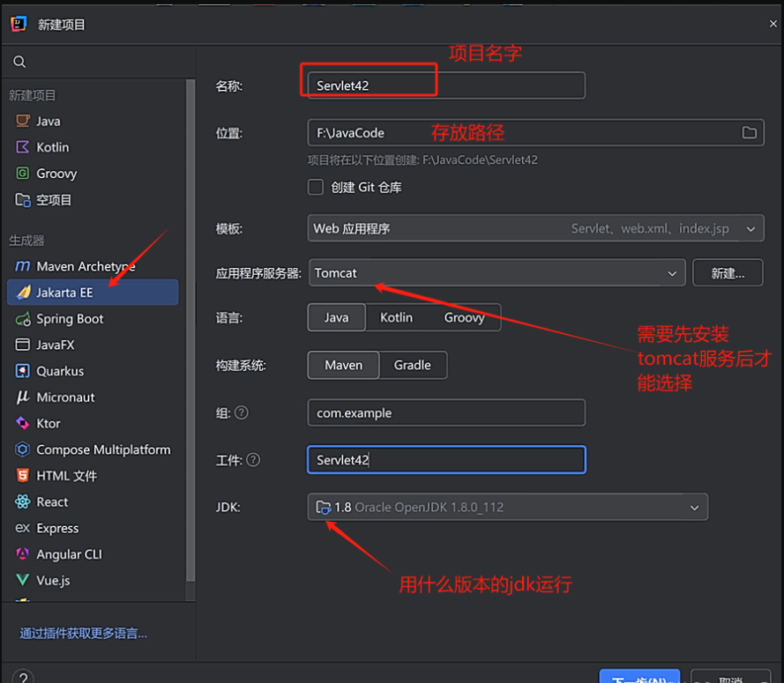Select React generator in list
Viewport: 784px width, 683px height.
93,501
